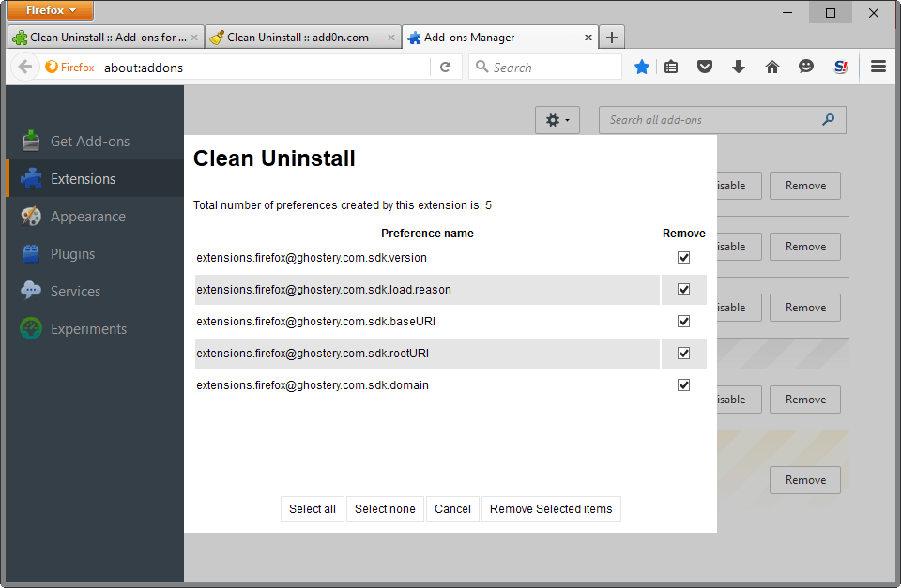Click the Select none button

pos(385,508)
